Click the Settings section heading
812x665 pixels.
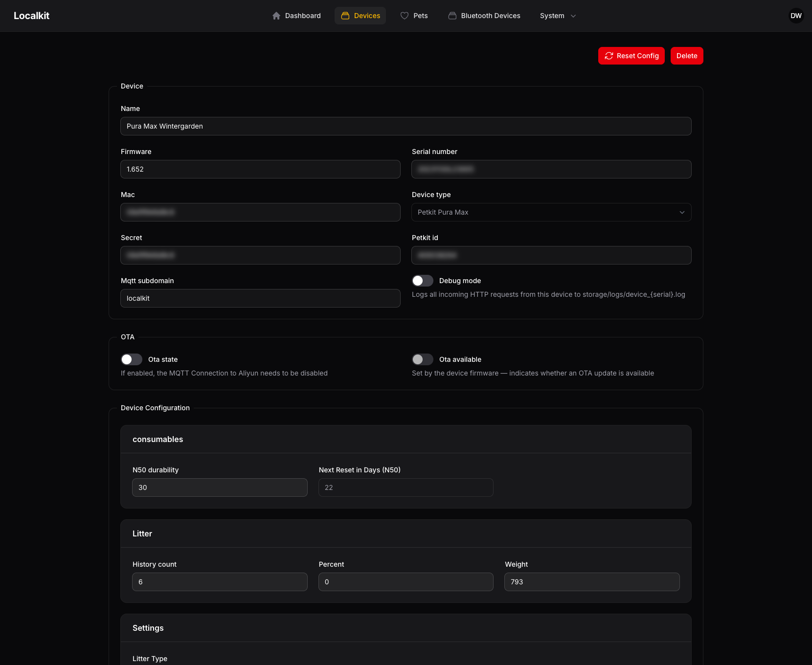click(x=148, y=628)
